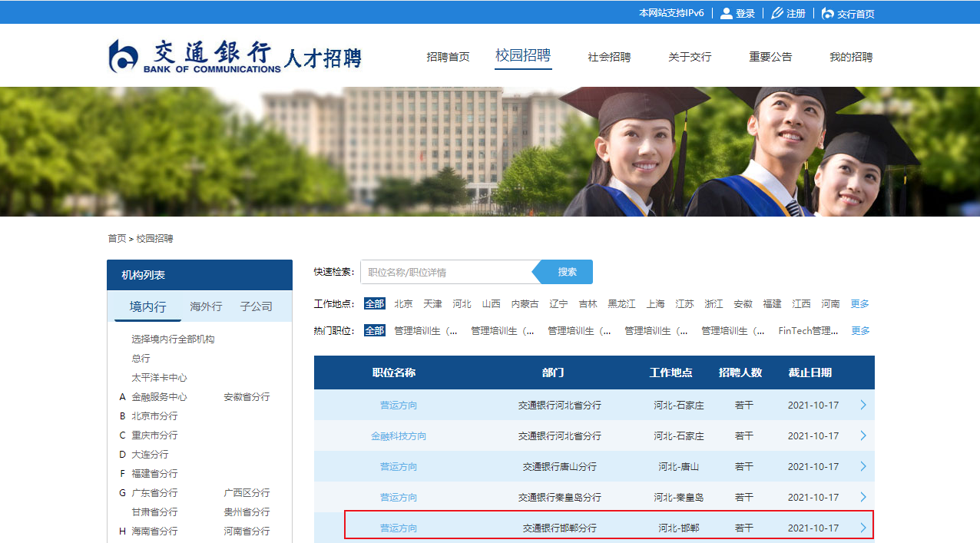
Task: Switch to the 境内行 tab
Action: pyautogui.click(x=147, y=306)
